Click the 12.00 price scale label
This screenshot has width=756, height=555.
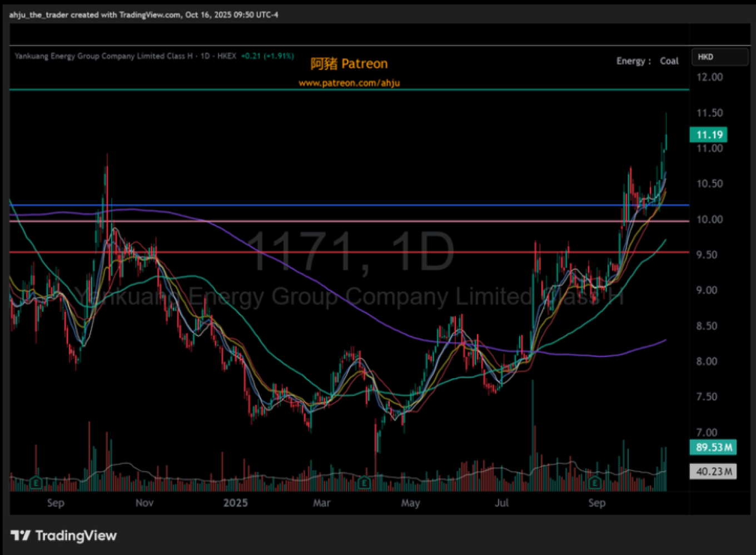[x=710, y=77]
